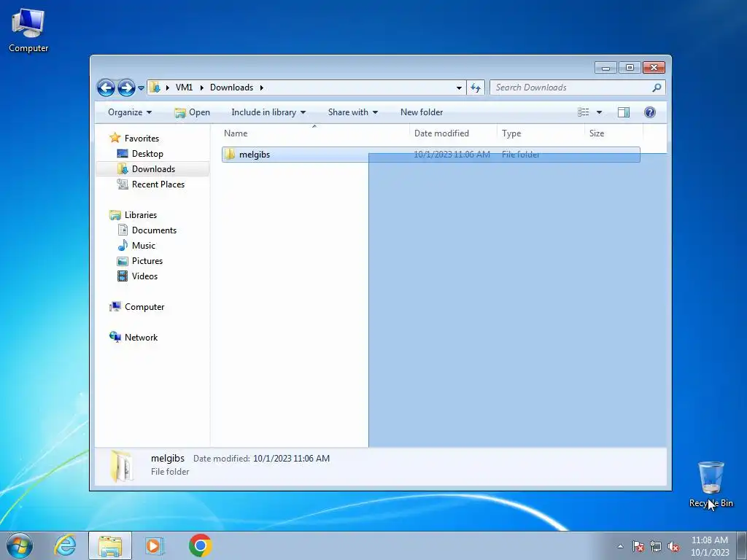Open the network tray icon
The image size is (747, 560).
coord(656,546)
